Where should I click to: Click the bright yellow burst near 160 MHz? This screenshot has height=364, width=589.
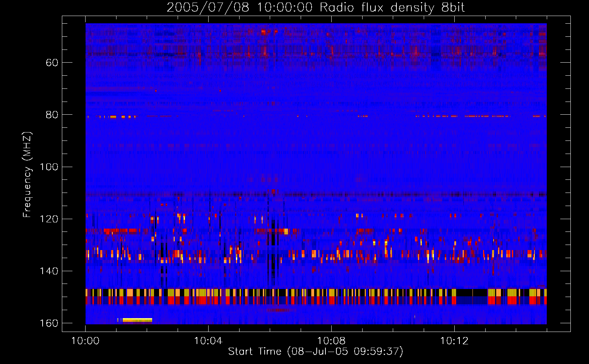(x=137, y=320)
